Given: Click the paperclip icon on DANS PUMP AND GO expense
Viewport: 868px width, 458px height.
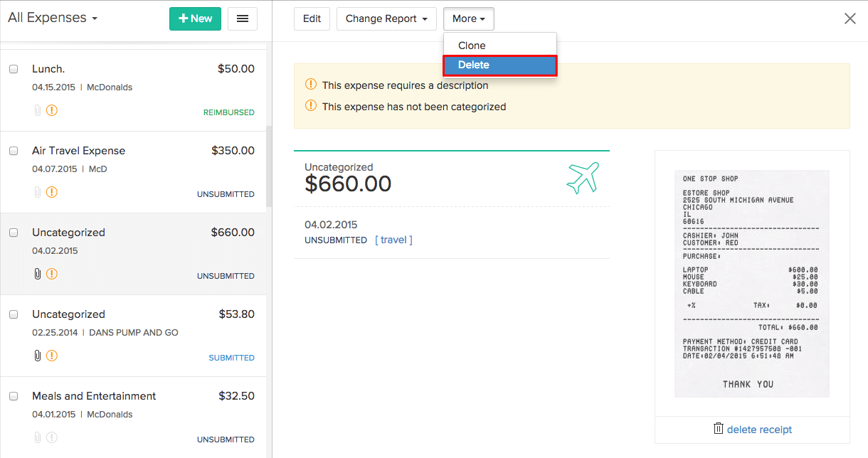Looking at the screenshot, I should [37, 356].
